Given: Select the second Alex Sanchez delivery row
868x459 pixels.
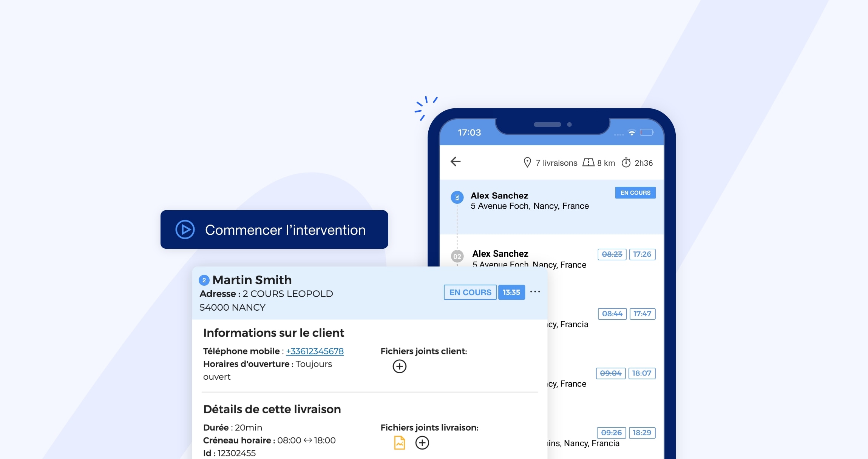Looking at the screenshot, I should coord(551,259).
